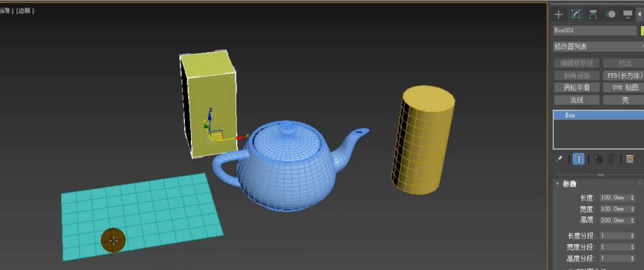
Task: Click the 高度分段 spinner arrows
Action: pyautogui.click(x=633, y=259)
